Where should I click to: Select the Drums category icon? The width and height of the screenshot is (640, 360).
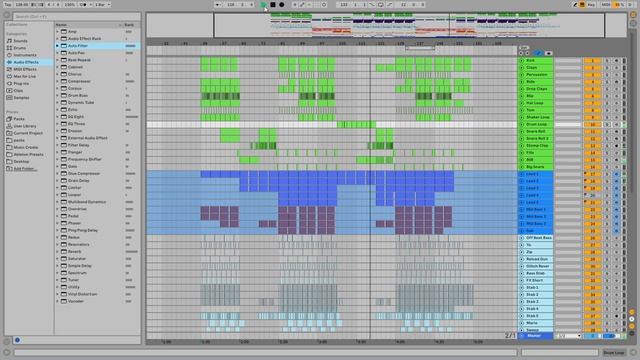click(x=9, y=48)
